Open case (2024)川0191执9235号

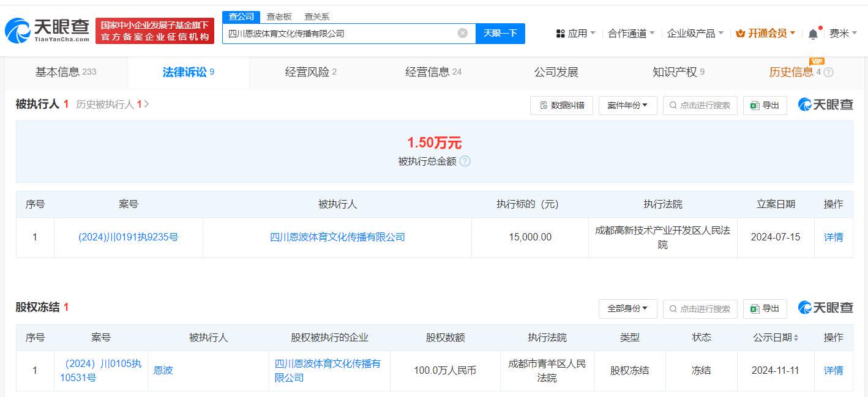129,237
